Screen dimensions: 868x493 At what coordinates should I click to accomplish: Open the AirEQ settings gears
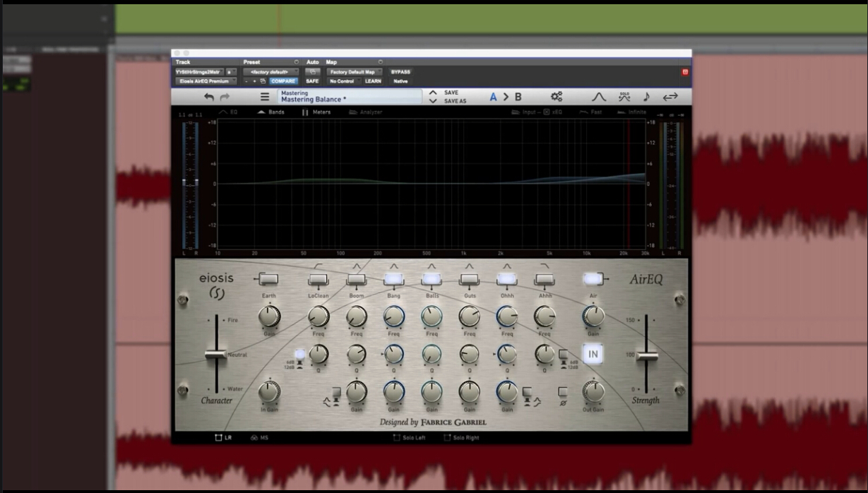pos(557,97)
